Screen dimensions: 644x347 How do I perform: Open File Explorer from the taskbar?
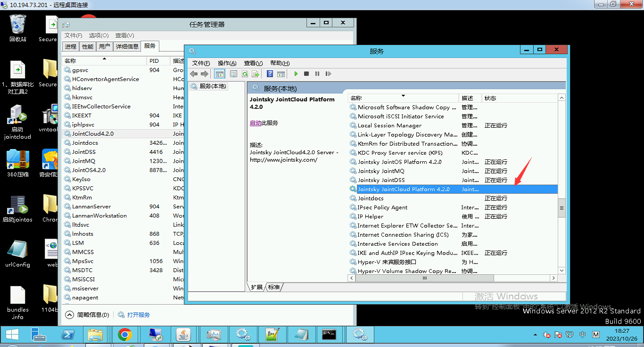click(96, 335)
